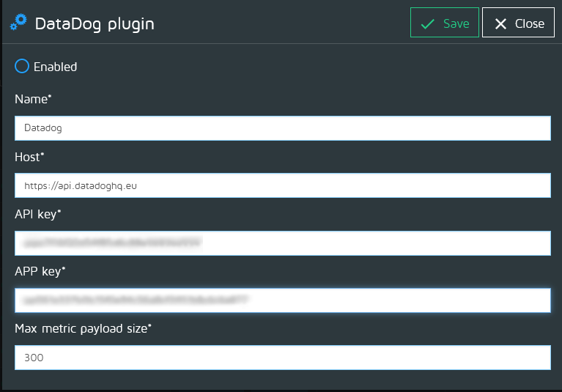Viewport: 562px width, 392px height.
Task: Save the DataDog plugin settings
Action: pos(444,23)
